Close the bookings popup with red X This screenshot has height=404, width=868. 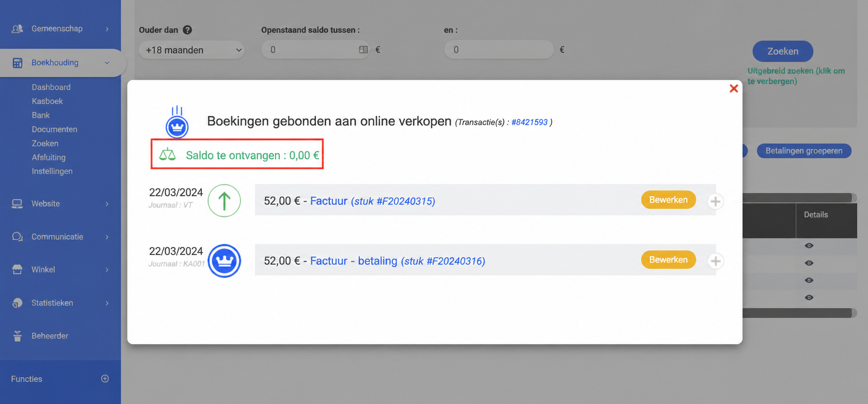click(733, 88)
